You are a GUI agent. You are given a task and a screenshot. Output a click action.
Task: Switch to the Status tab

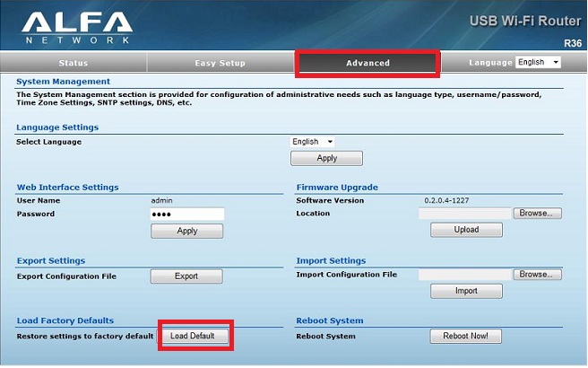[x=73, y=63]
